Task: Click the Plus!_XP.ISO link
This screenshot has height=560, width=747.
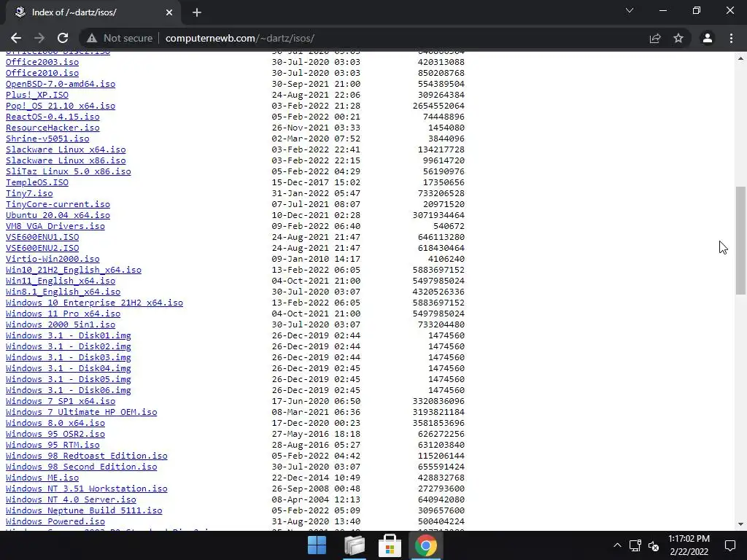Action: (37, 95)
